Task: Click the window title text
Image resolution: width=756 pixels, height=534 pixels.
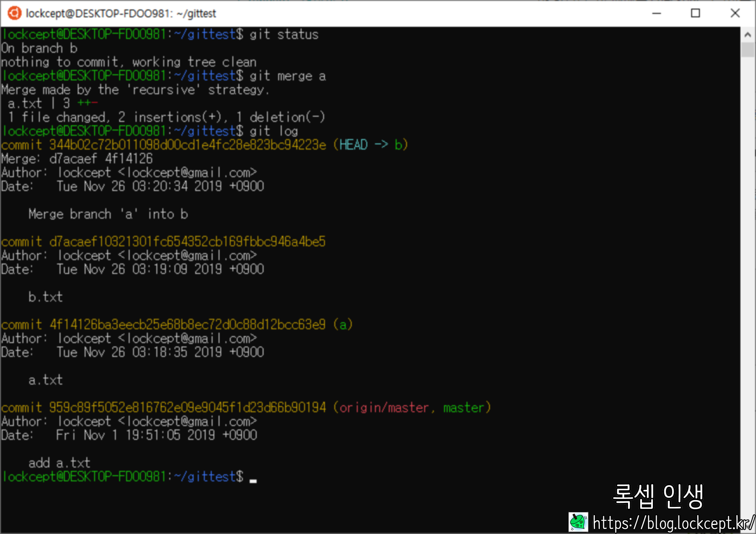Action: (120, 14)
